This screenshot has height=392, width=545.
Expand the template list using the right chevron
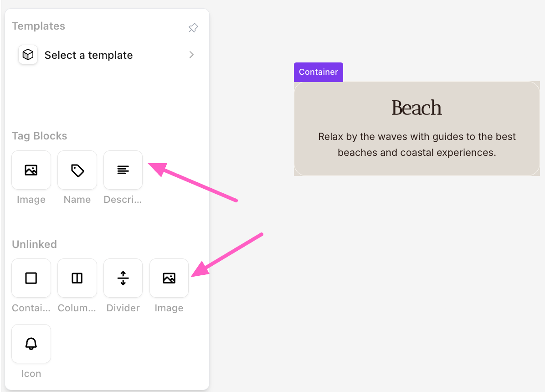(x=191, y=55)
